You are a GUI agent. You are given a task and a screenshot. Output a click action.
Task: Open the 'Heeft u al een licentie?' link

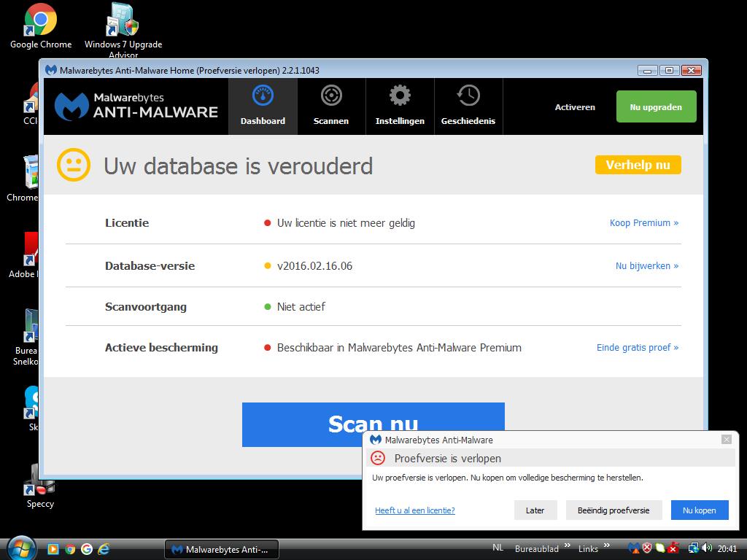415,510
